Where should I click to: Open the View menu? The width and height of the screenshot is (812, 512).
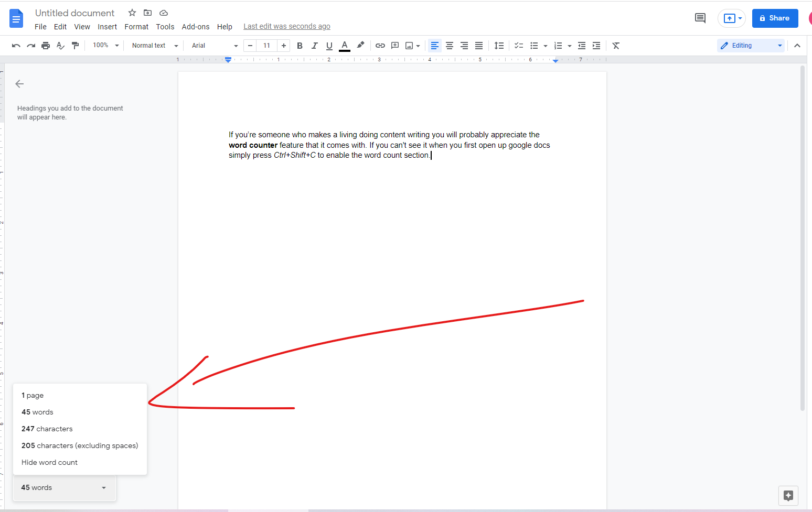pyautogui.click(x=82, y=27)
